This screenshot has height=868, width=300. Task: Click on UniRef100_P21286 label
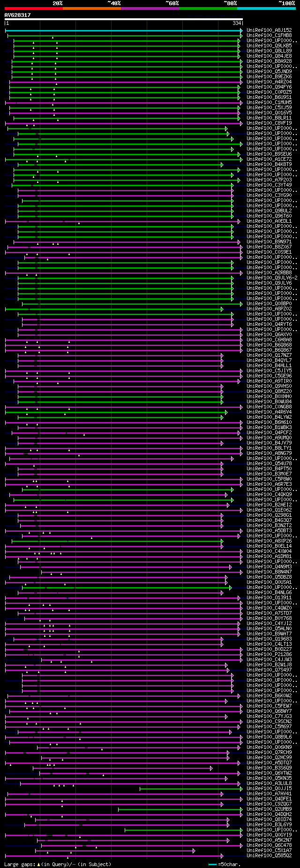(x=269, y=654)
